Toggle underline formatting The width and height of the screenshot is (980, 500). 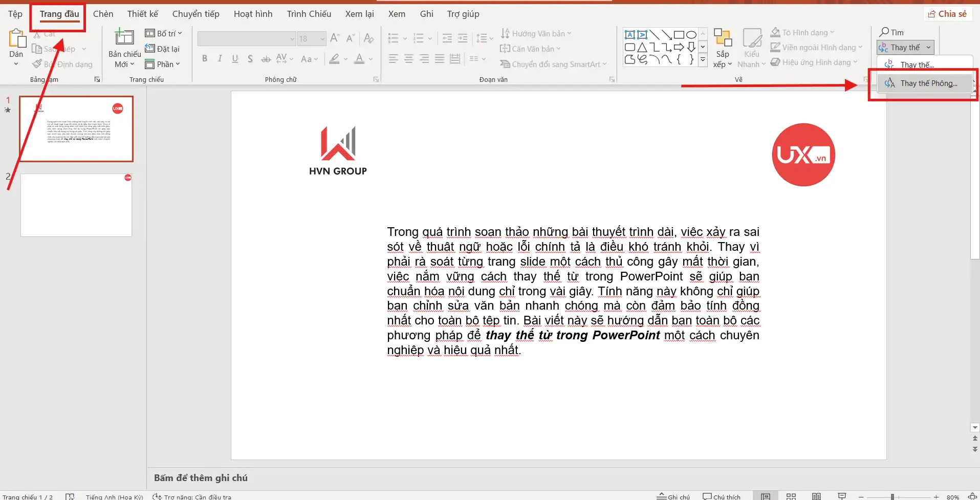[235, 59]
